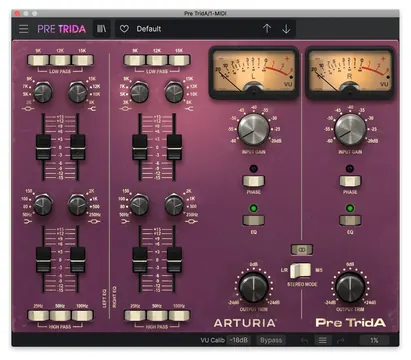Toggle Right EQ 100Hz high pass button
The width and height of the screenshot is (411, 360).
pos(179,315)
